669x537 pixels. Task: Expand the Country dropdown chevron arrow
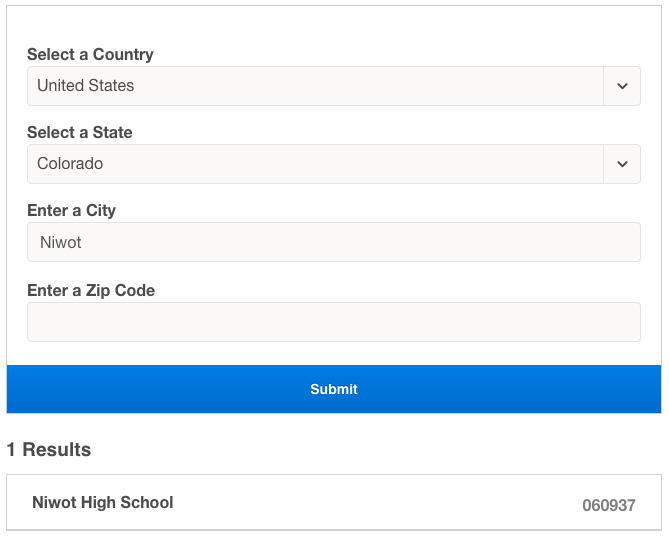(622, 86)
